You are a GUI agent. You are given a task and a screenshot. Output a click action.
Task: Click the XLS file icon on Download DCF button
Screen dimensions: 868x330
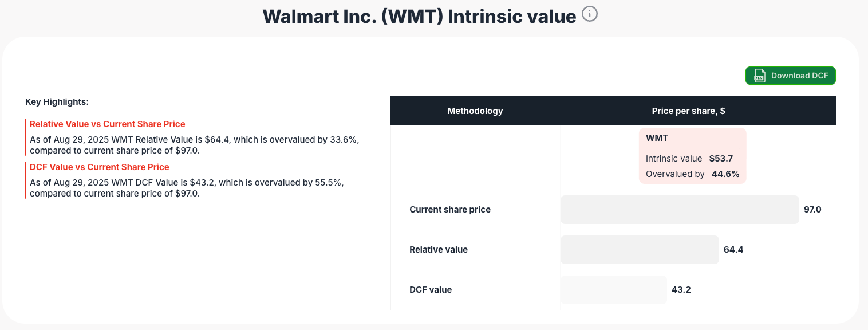(x=759, y=75)
